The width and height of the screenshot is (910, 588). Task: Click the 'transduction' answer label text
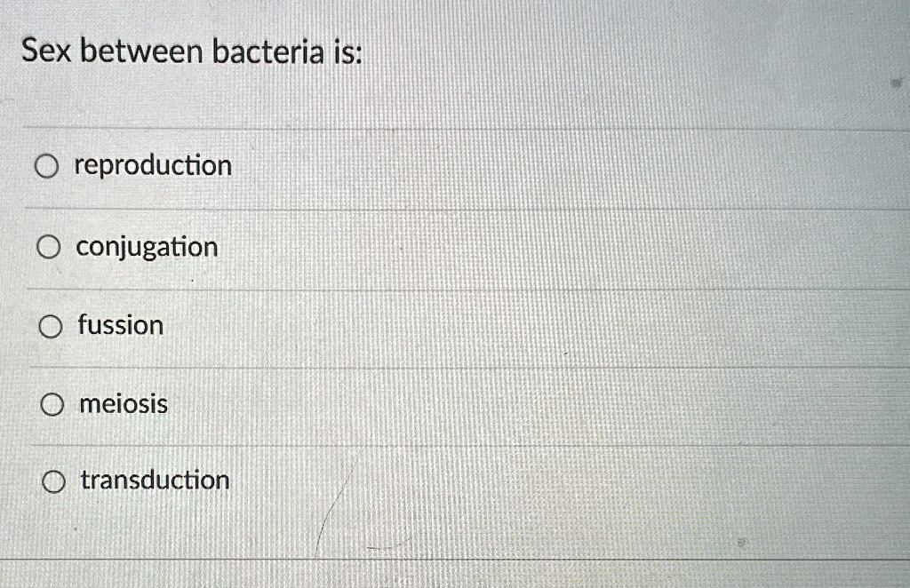tap(155, 481)
